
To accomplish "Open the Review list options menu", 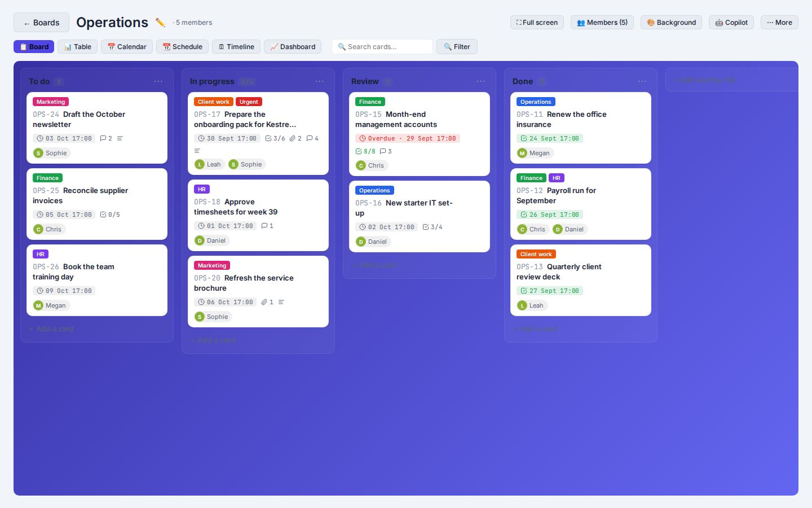I will tap(480, 81).
